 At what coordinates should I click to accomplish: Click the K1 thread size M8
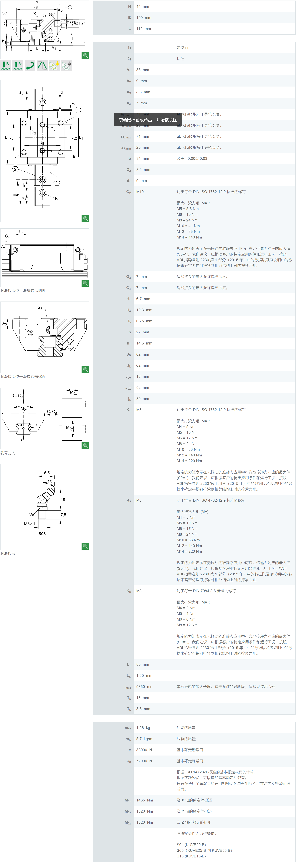pos(139,410)
